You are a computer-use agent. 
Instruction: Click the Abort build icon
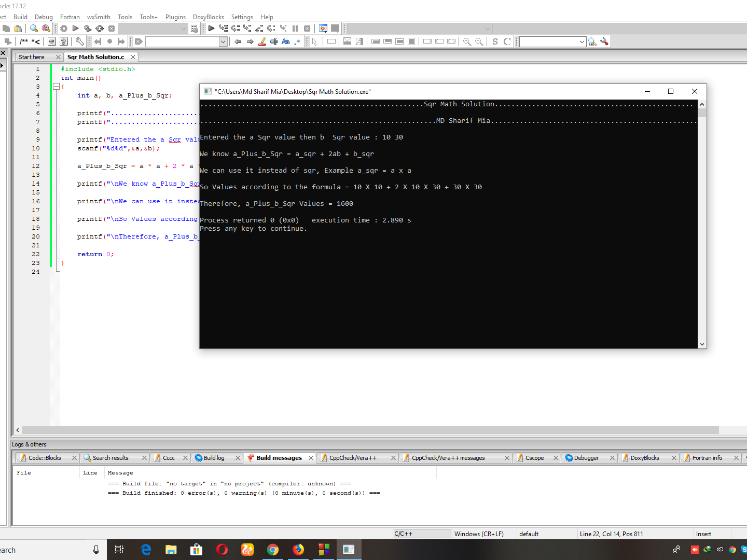[x=111, y=28]
